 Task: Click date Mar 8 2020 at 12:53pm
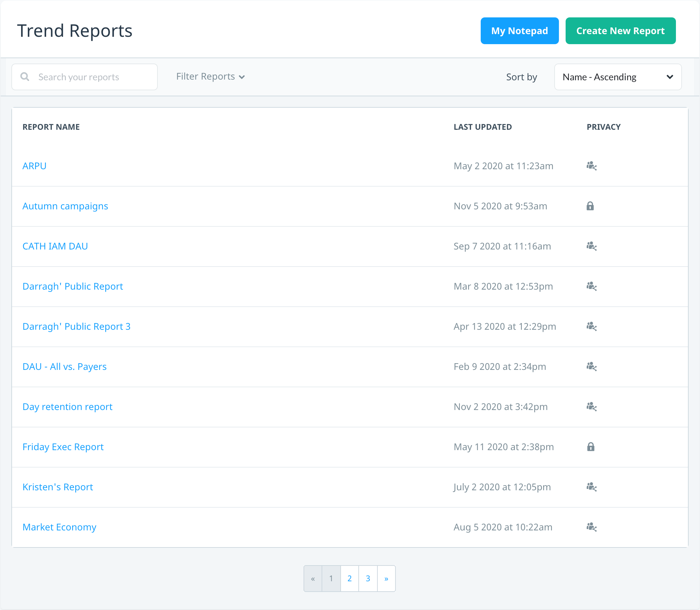[503, 287]
